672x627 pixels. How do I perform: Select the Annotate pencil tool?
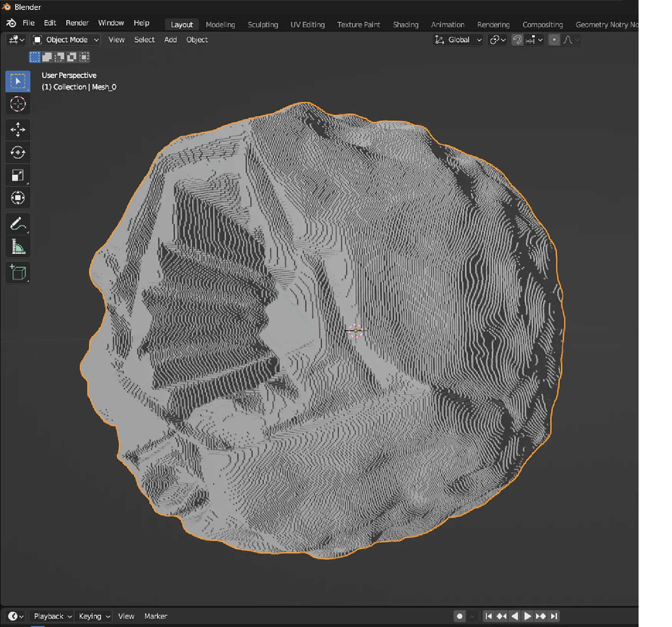pos(18,224)
